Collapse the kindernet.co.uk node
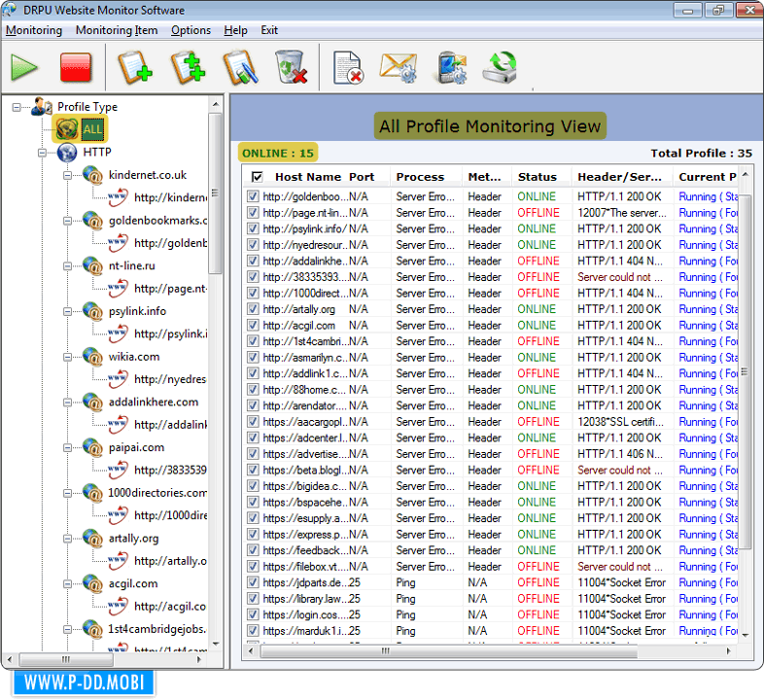This screenshot has width=764, height=700. coord(68,175)
